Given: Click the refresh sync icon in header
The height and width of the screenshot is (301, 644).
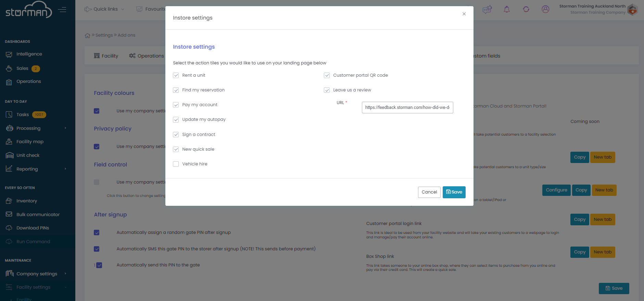Looking at the screenshot, I should (x=526, y=9).
